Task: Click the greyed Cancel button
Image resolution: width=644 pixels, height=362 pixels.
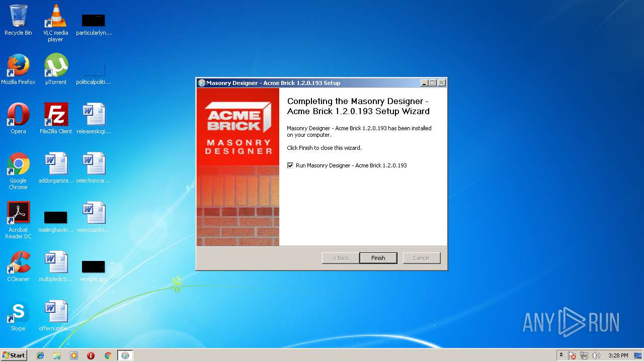Action: [x=421, y=258]
